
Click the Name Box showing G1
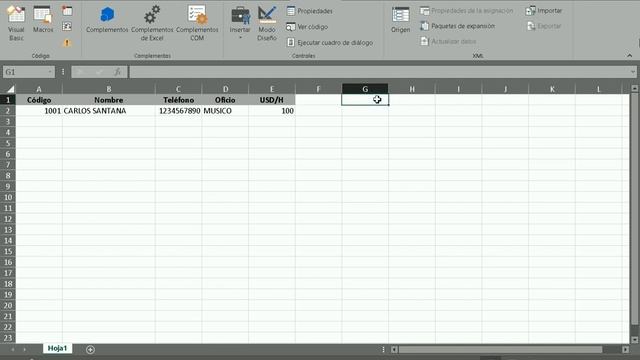point(24,72)
